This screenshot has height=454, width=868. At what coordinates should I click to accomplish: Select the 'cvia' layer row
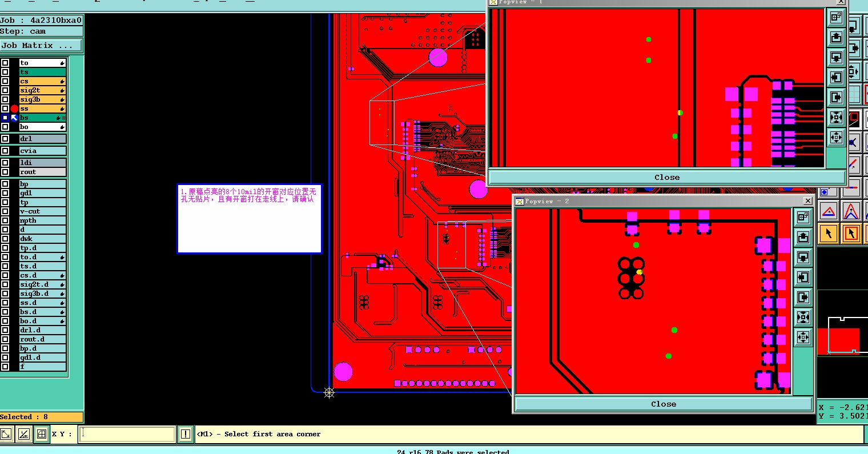point(43,151)
